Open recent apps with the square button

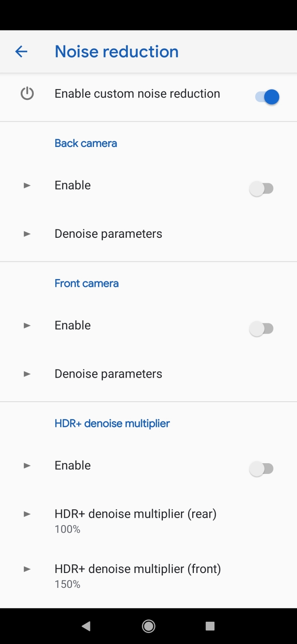coord(210,626)
